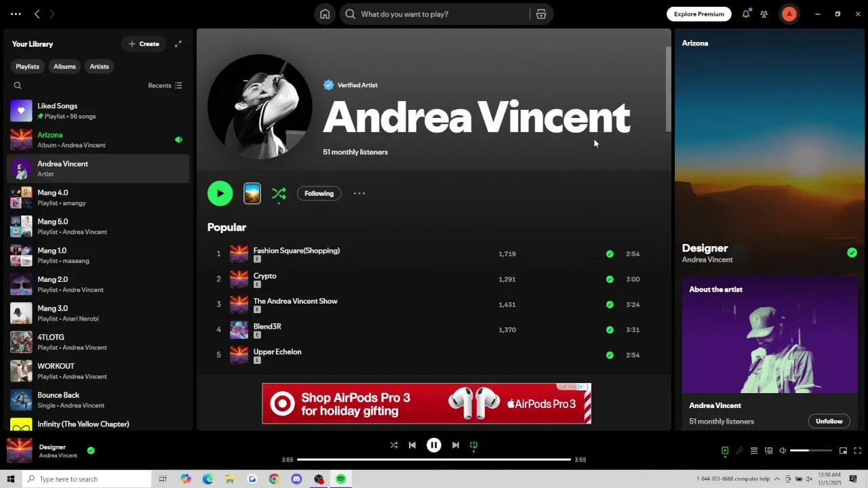Screen dimensions: 868x488
Task: Go to previous track
Action: pyautogui.click(x=412, y=445)
